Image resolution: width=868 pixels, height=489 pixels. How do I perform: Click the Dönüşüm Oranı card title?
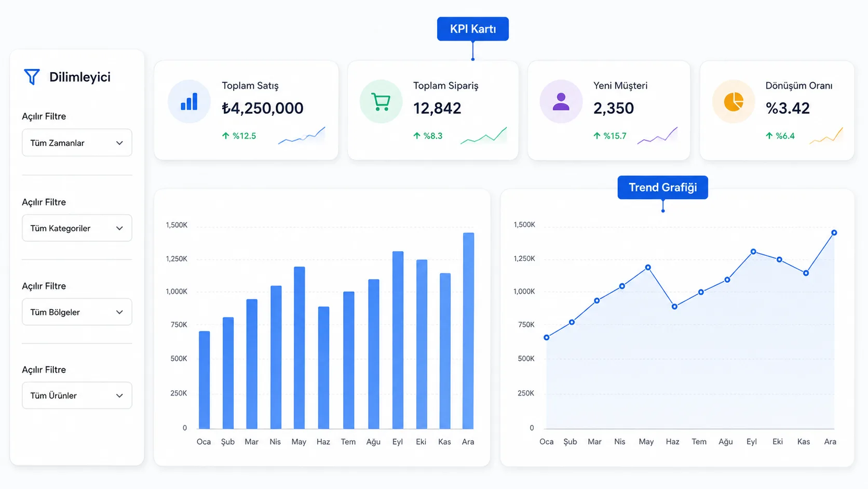tap(799, 86)
